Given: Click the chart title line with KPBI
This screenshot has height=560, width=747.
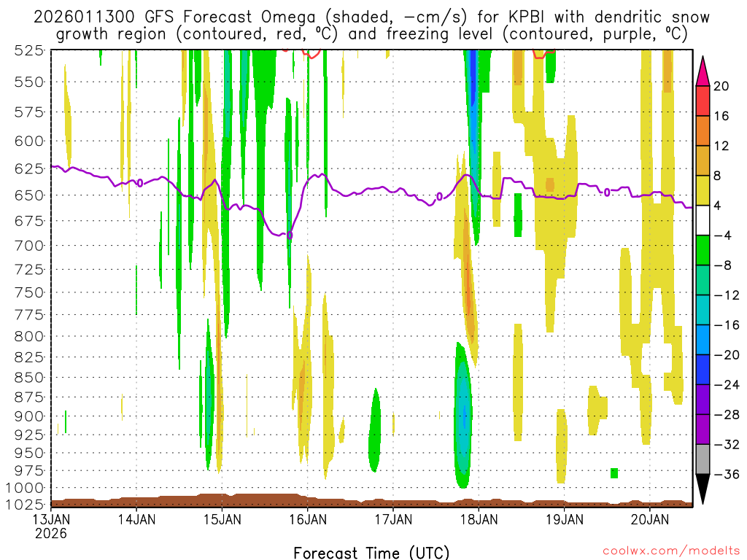Looking at the screenshot, I should tap(371, 17).
